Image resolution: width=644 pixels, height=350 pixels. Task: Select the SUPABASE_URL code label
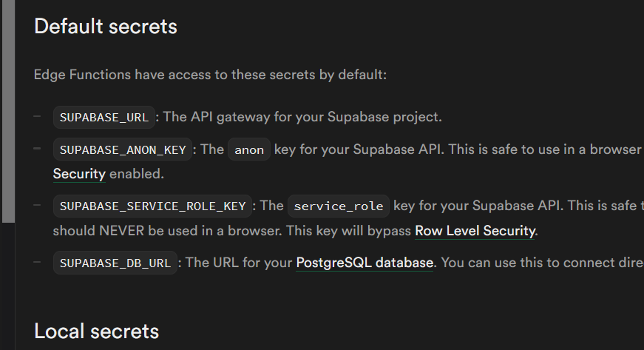(x=105, y=117)
